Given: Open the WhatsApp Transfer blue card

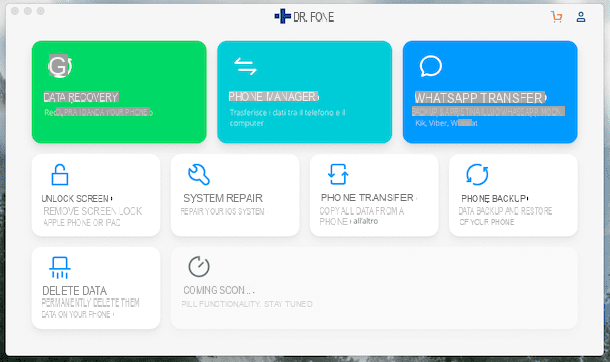Looking at the screenshot, I should [x=490, y=92].
